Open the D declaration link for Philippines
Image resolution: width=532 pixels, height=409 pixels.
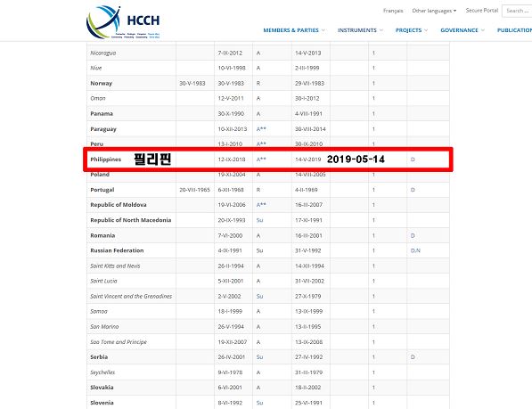413,160
